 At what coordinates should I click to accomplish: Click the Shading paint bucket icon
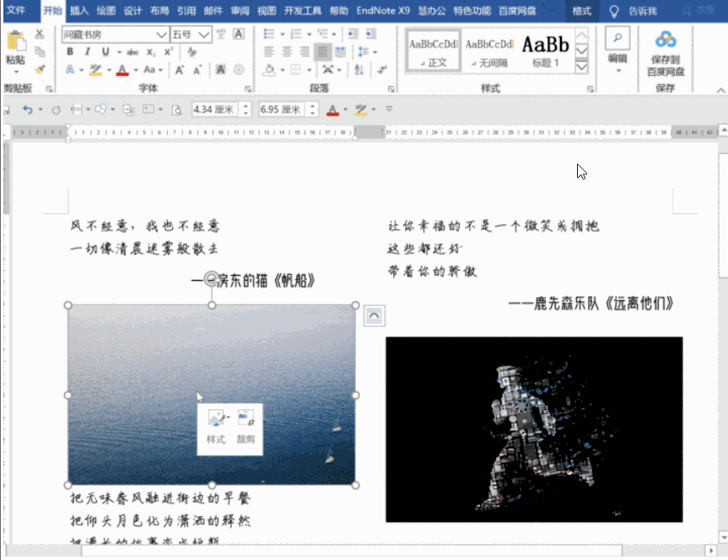(x=269, y=70)
